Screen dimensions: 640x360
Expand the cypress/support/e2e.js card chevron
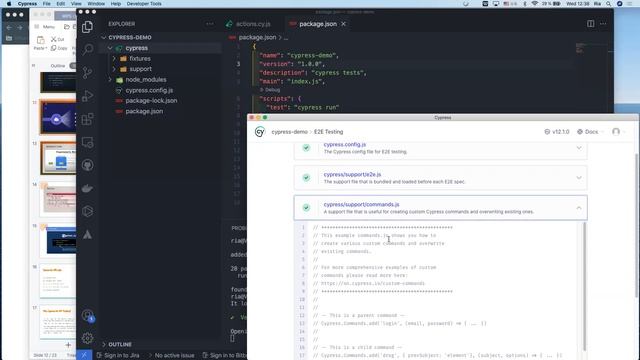tap(579, 178)
